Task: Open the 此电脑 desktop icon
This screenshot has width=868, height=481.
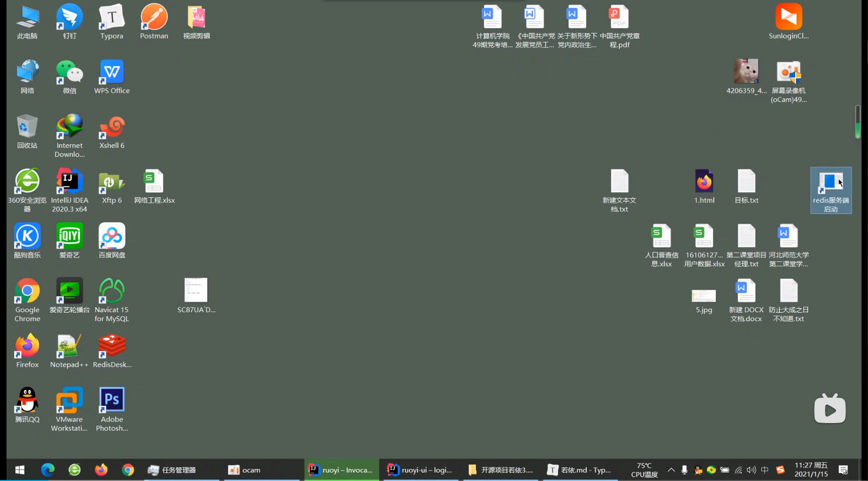Action: coord(27,22)
